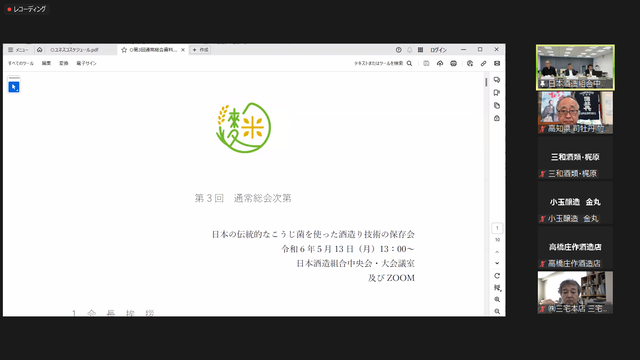Go to the Acrobat home icon
Image resolution: width=640 pixels, height=360 pixels.
tap(40, 50)
